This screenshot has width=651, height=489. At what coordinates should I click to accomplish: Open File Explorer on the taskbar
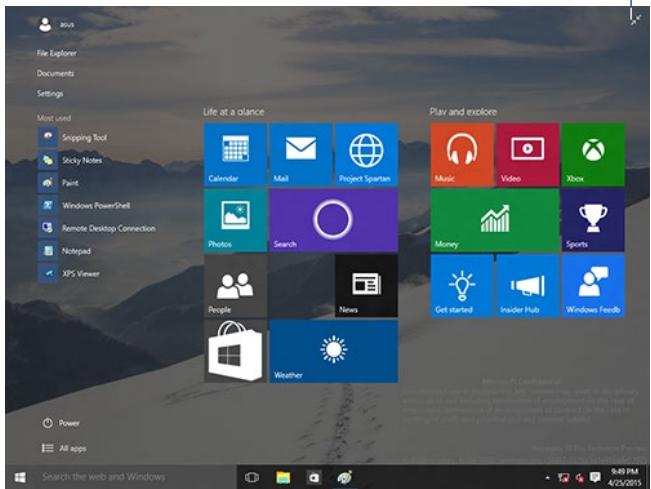pyautogui.click(x=283, y=477)
